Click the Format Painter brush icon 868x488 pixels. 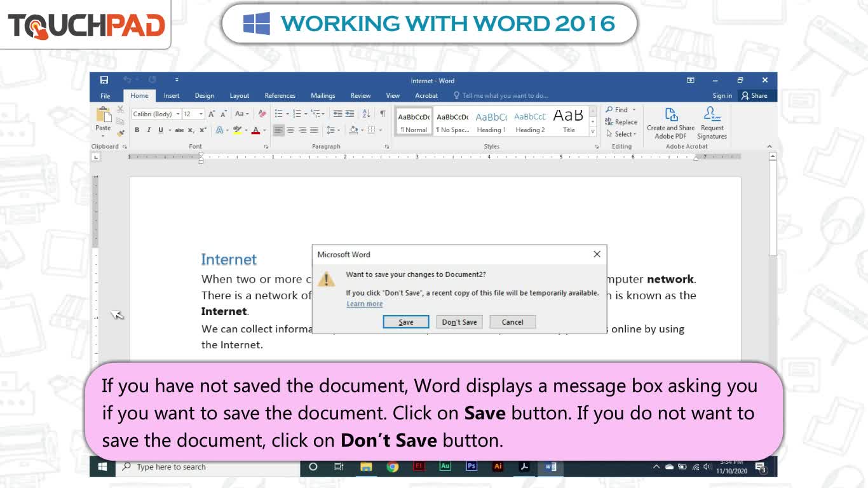click(121, 133)
